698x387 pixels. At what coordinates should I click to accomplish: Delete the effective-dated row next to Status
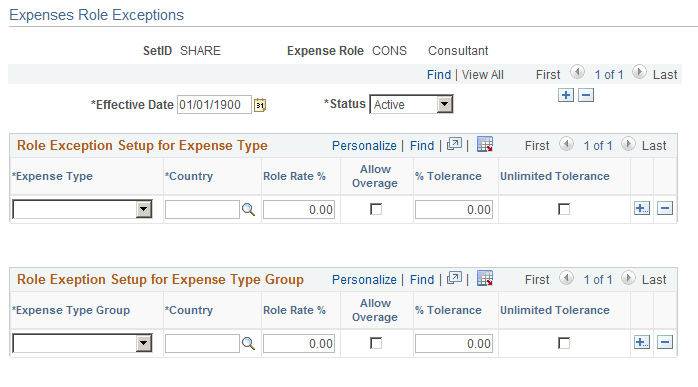pyautogui.click(x=586, y=95)
